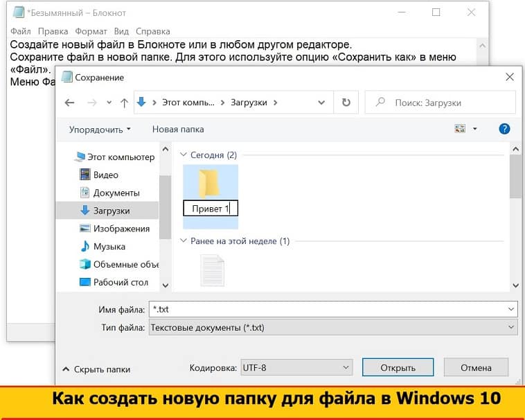Expand the chevron after 'Загрузки' breadcrumb

[x=275, y=103]
